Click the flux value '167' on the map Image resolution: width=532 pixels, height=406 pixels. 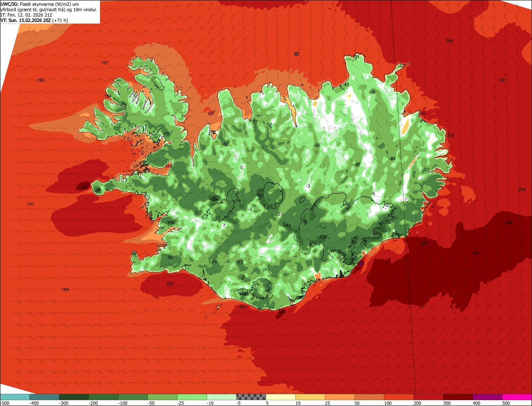pos(105,63)
